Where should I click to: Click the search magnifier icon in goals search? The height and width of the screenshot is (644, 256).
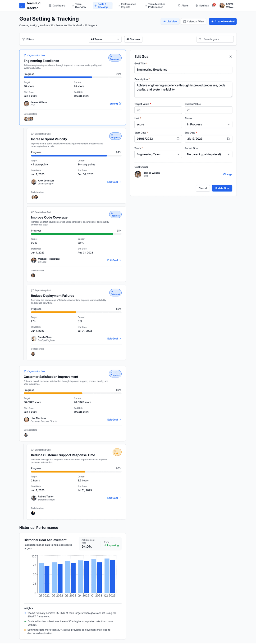click(200, 39)
